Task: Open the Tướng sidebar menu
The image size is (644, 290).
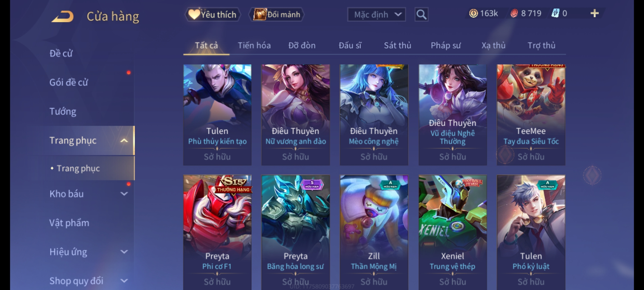Action: [63, 111]
